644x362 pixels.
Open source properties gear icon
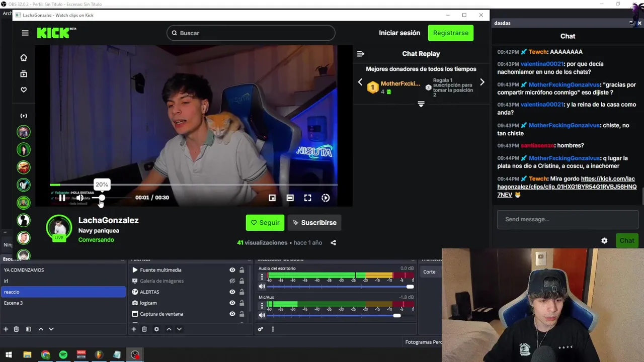(x=156, y=329)
